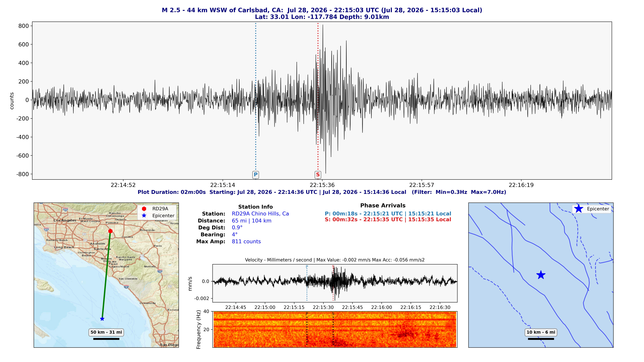This screenshot has height=362, width=644.
Task: Click the blue P marker line in the velocity plot
Action: (307, 284)
